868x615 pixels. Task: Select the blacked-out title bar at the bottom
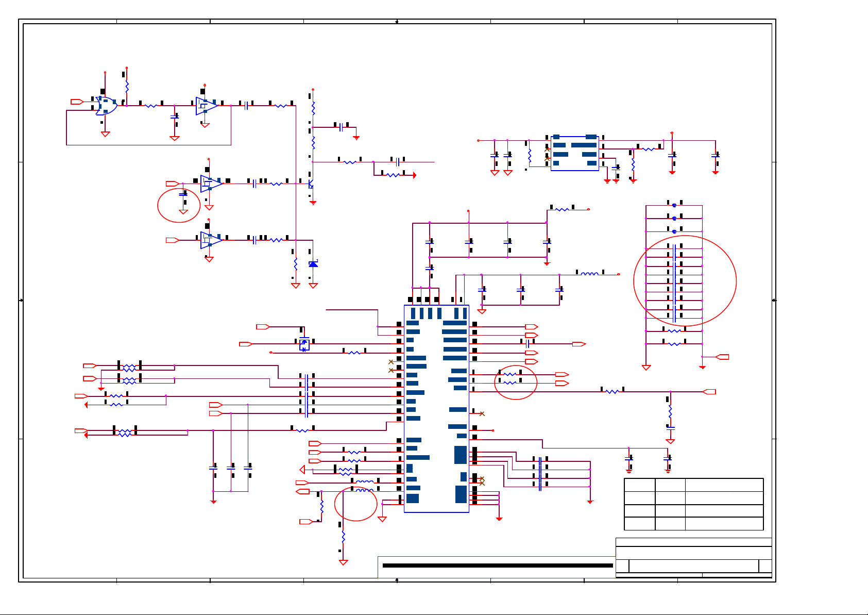[x=498, y=566]
